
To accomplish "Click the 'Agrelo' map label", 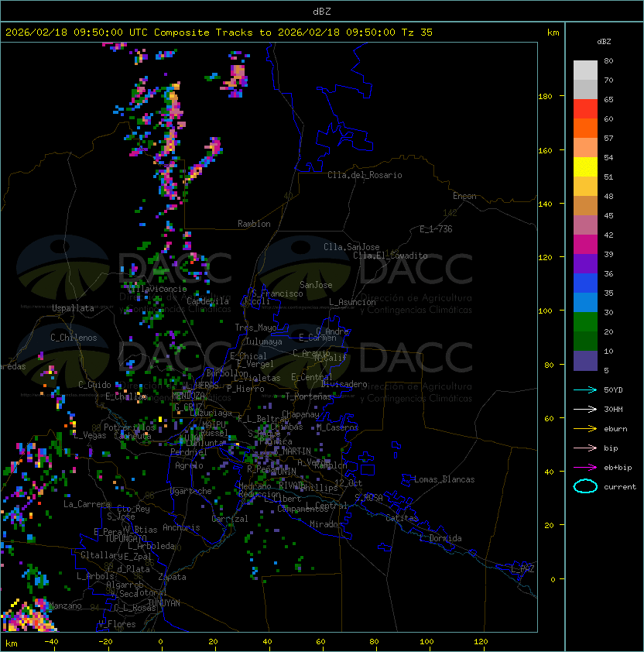I will pos(189,465).
